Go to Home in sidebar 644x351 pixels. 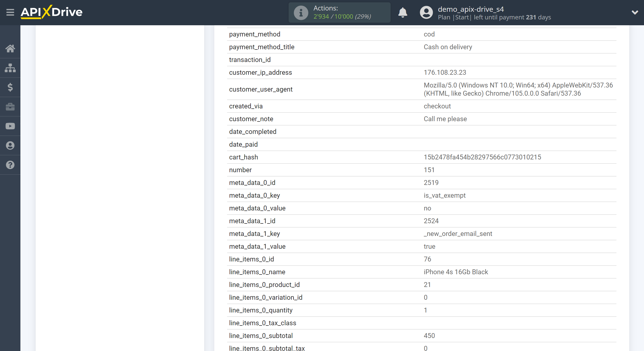[10, 48]
